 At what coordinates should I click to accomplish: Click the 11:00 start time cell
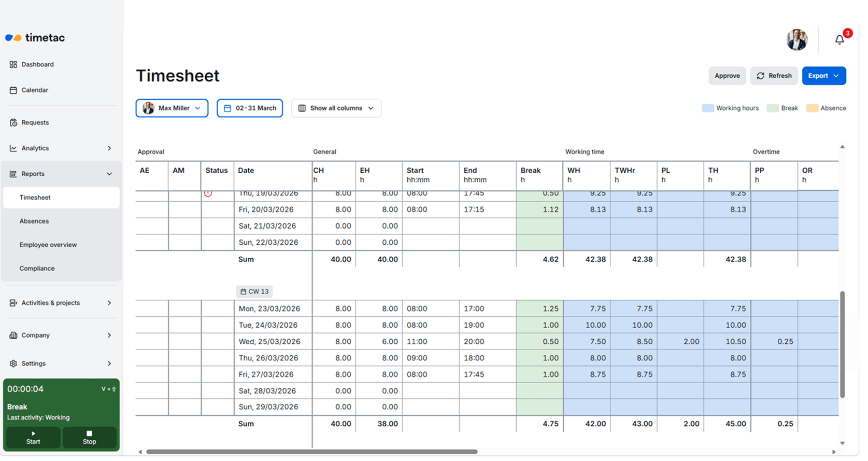pyautogui.click(x=431, y=342)
